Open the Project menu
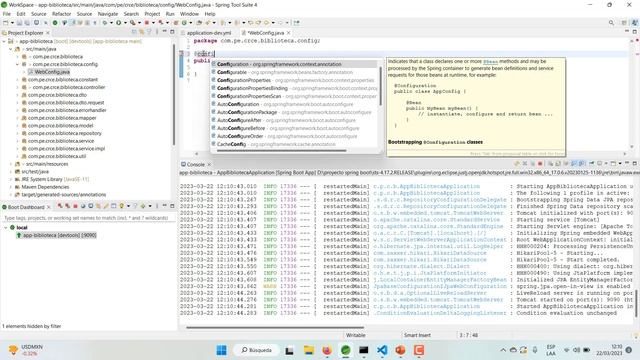Viewport: 640px width, 360px height. pyautogui.click(x=152, y=14)
